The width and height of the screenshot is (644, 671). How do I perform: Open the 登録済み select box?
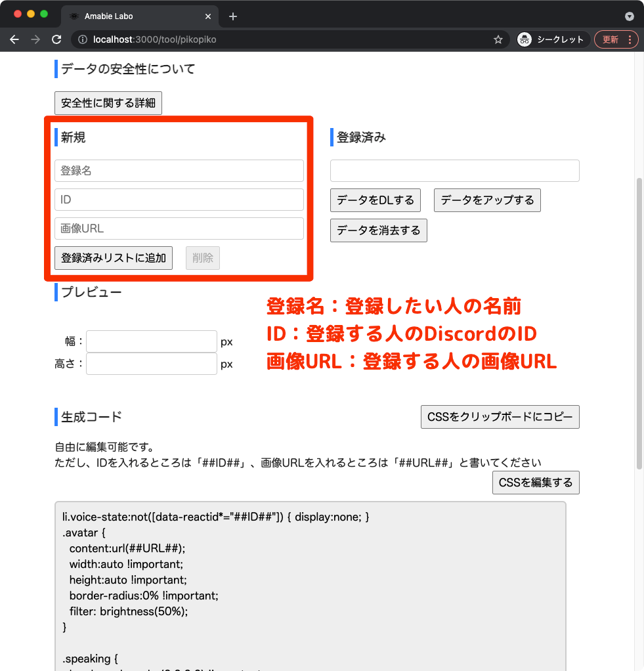pos(455,171)
